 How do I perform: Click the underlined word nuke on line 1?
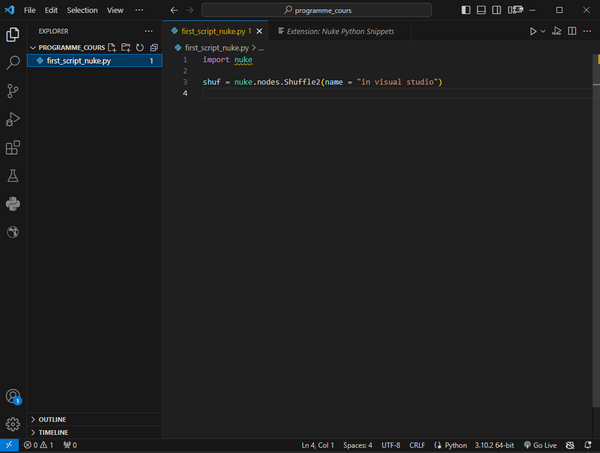point(243,60)
